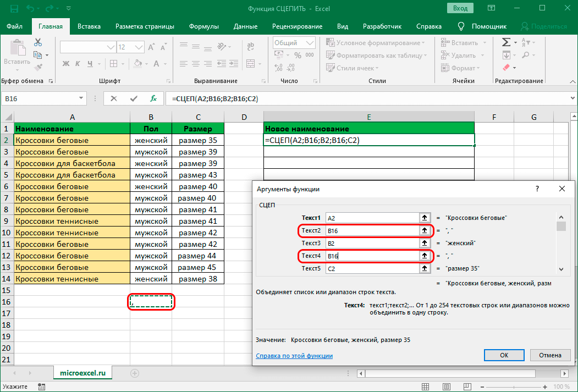Viewport: 578px width, 392px height.
Task: Click the range selector icon beside Текст3
Action: click(425, 243)
